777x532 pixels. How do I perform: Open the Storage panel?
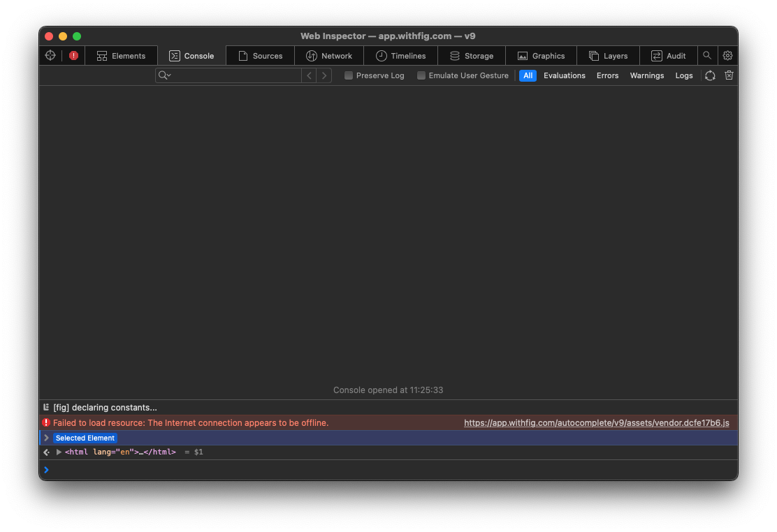(472, 55)
